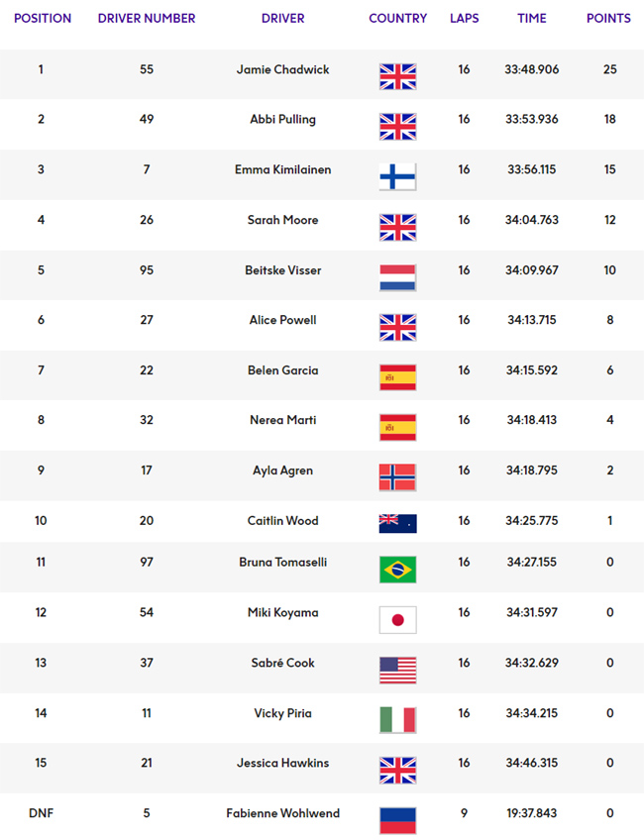This screenshot has width=644, height=840.
Task: Click the Japan flag beside Miki Koyama
Action: pyautogui.click(x=397, y=620)
